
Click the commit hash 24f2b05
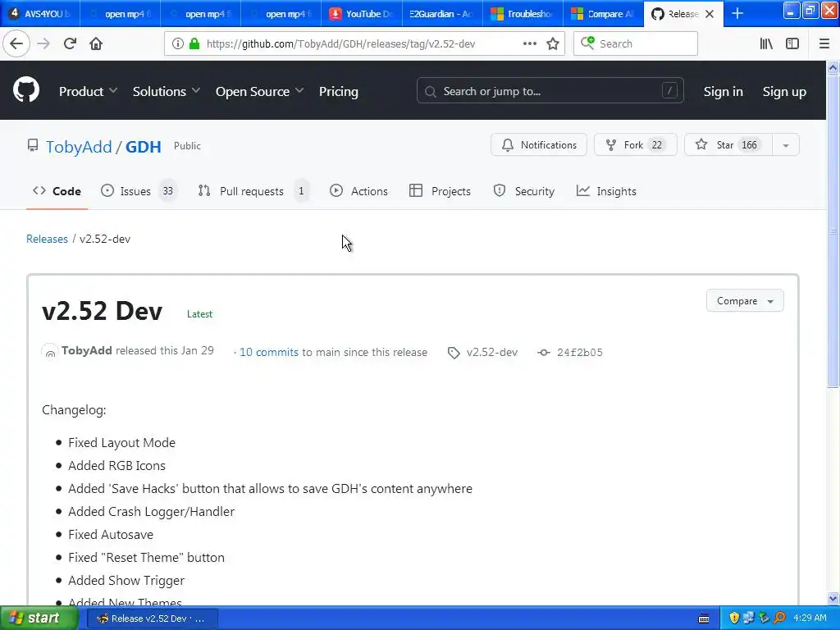tap(580, 353)
